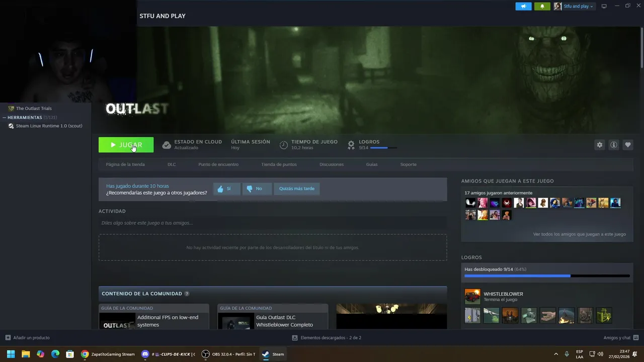This screenshot has height=362, width=644.
Task: Open the Windows Start menu
Action: [x=11, y=354]
